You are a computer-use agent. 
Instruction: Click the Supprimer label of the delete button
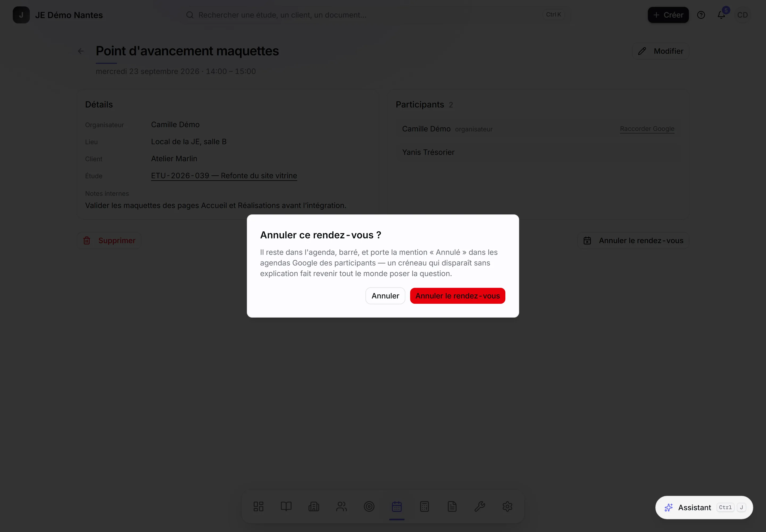[x=117, y=241]
